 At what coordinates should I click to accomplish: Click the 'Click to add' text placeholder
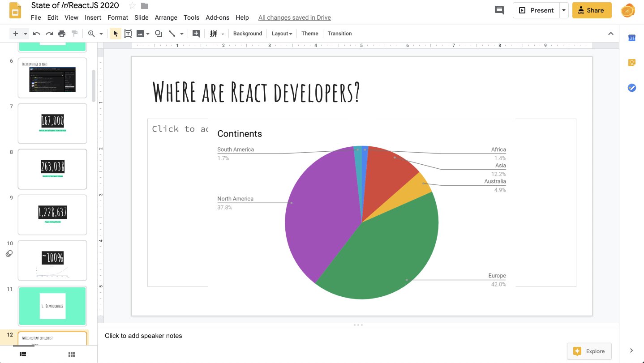point(180,129)
